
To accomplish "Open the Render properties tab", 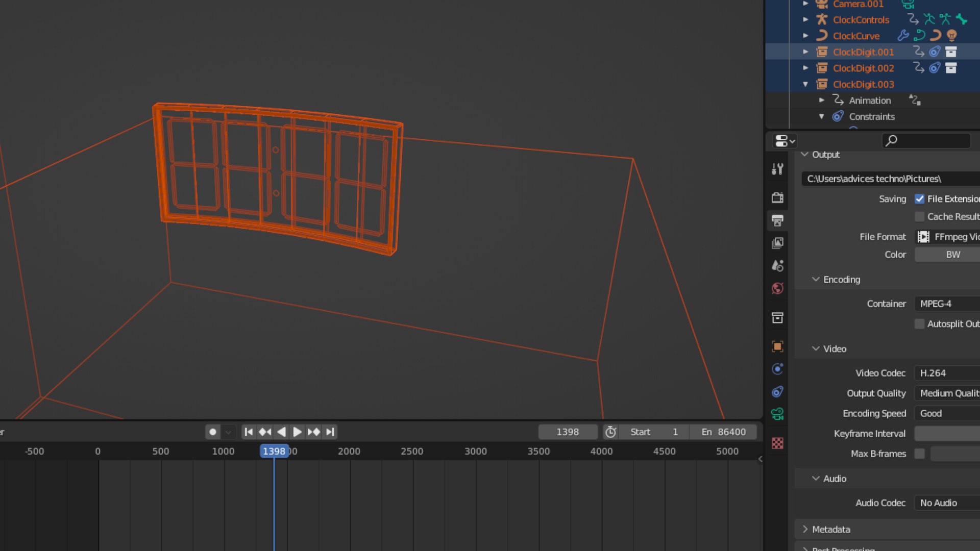I will click(777, 197).
